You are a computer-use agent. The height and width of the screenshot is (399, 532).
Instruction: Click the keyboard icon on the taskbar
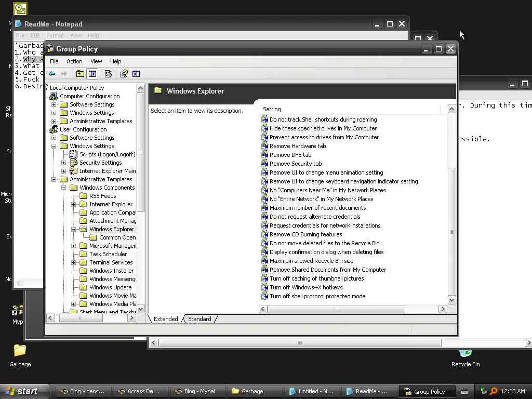tap(464, 392)
